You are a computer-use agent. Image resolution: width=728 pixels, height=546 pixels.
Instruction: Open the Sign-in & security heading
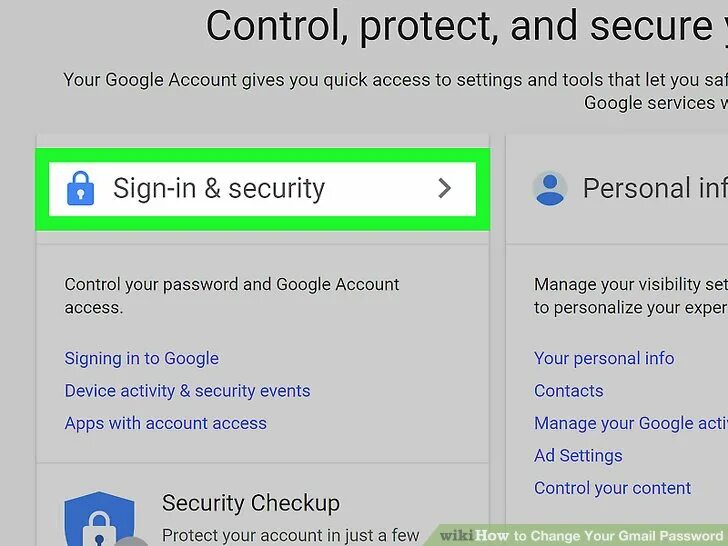coord(219,188)
